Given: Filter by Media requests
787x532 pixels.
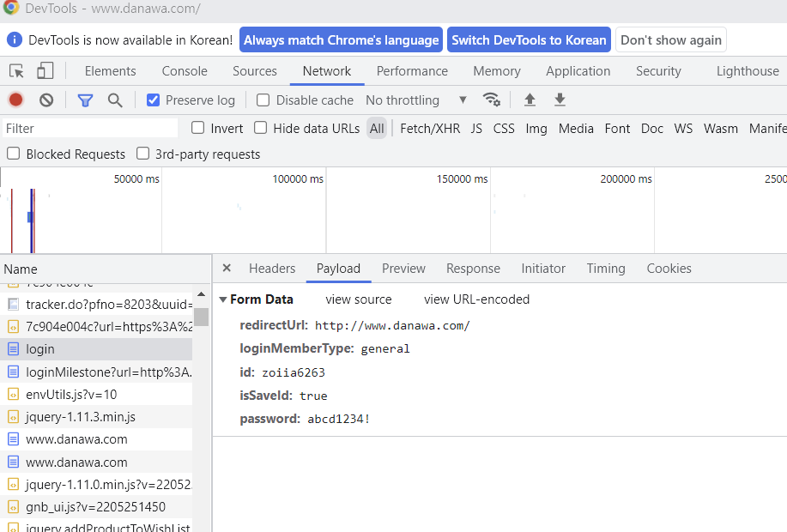Looking at the screenshot, I should [576, 129].
